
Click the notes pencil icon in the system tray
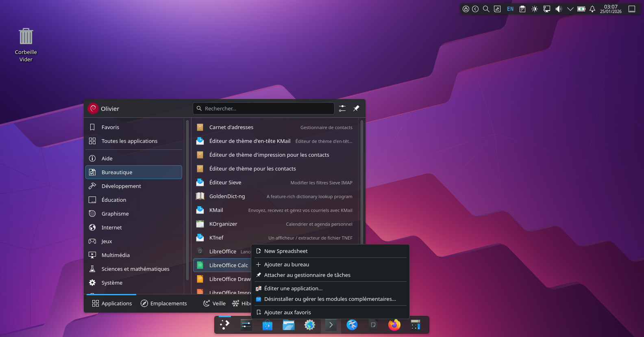[497, 9]
